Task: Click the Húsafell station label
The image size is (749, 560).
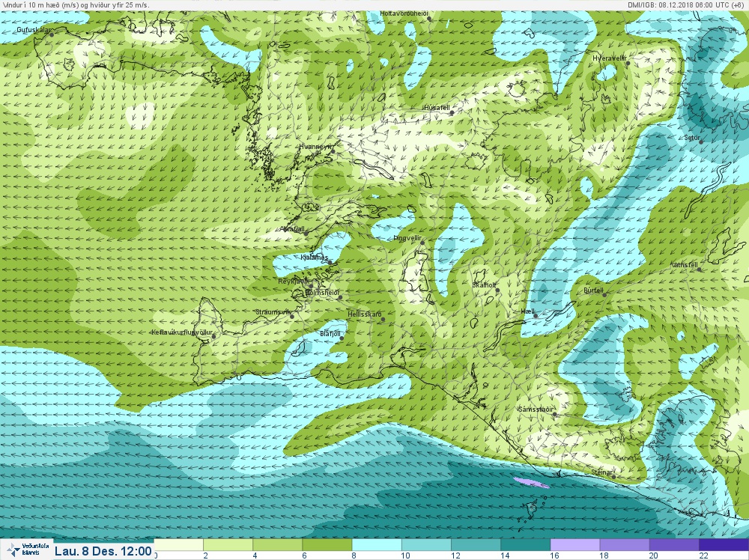Action: [437, 108]
